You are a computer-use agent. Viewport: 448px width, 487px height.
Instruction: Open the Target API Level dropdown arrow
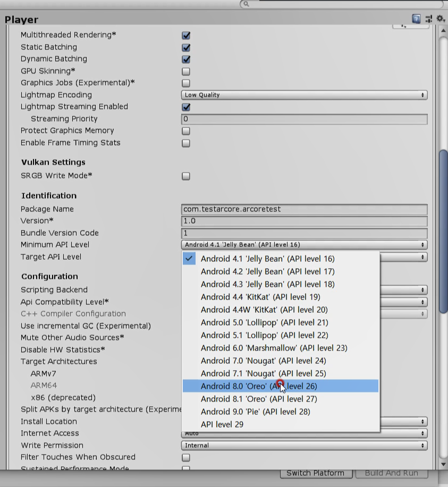pos(422,257)
